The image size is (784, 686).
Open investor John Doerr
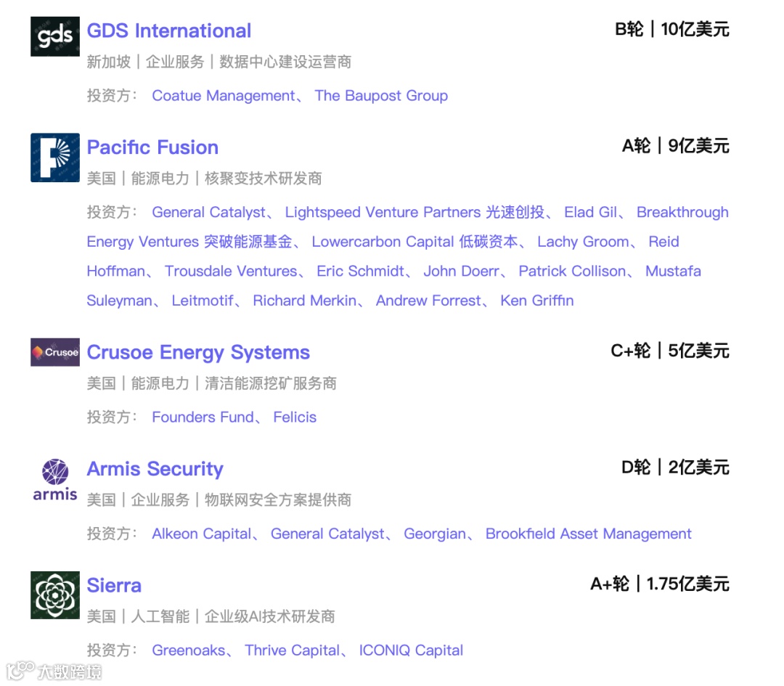[x=461, y=271]
